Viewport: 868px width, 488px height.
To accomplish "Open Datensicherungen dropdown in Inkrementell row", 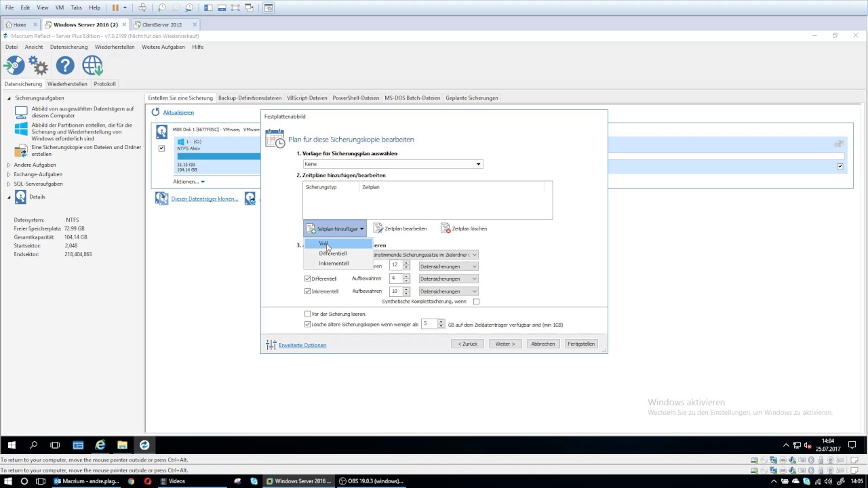I will click(x=448, y=291).
